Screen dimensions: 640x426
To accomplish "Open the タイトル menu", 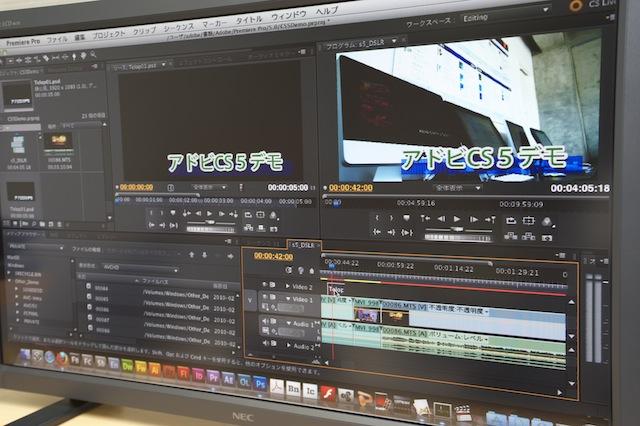I will tap(249, 20).
